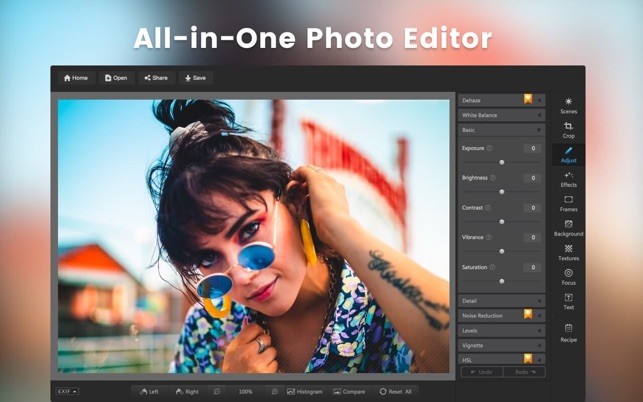Open the Scenes tool
643x402 pixels.
tap(568, 105)
